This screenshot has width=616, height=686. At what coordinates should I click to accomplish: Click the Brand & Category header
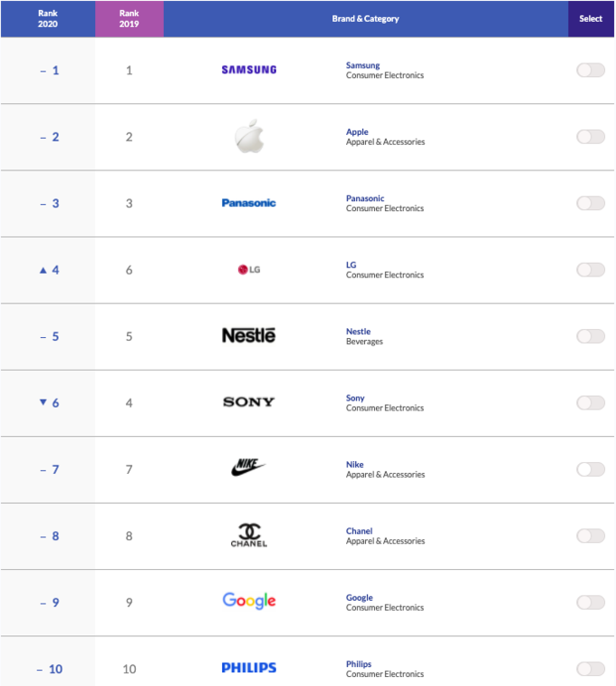pos(366,19)
